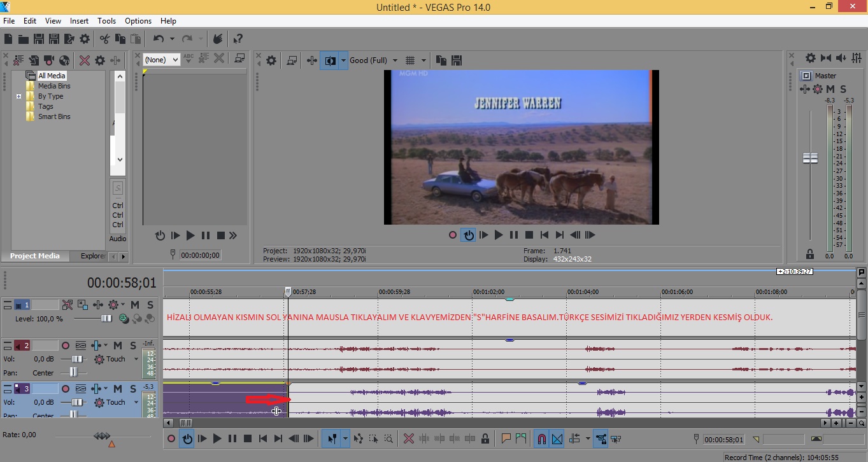Screen dimensions: 868x462
Task: Open overlays grid dropdown arrow
Action: click(423, 60)
